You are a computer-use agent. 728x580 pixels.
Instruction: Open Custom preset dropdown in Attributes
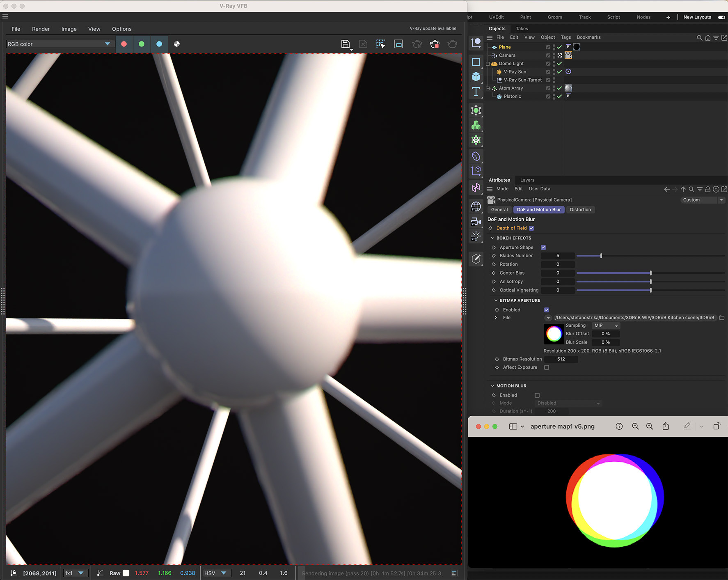click(702, 200)
